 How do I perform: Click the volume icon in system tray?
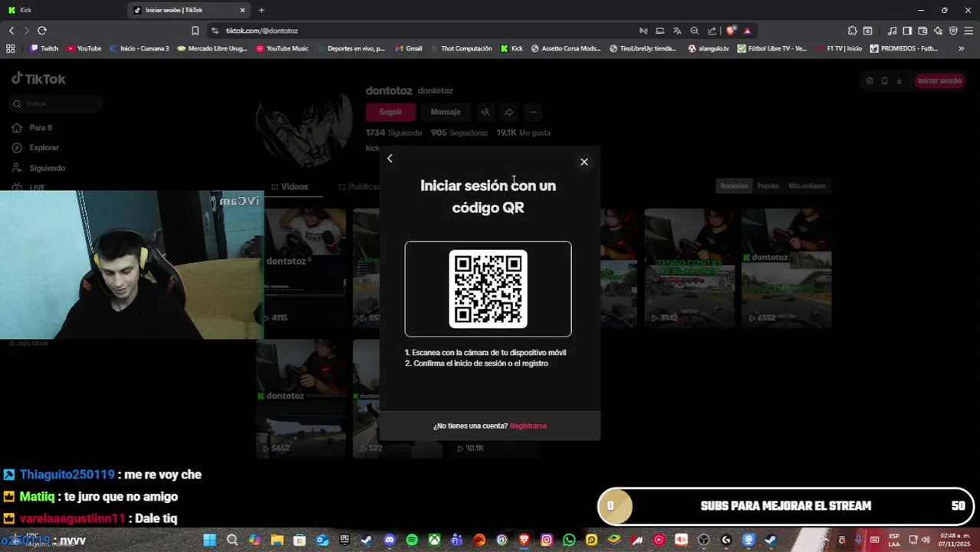tap(926, 540)
